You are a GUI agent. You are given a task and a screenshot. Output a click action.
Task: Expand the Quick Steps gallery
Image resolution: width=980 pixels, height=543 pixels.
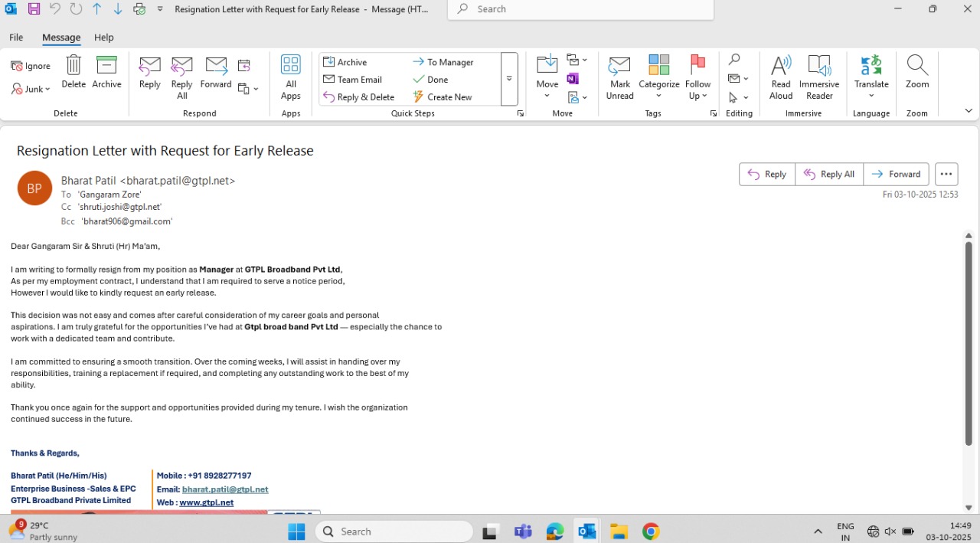[509, 79]
